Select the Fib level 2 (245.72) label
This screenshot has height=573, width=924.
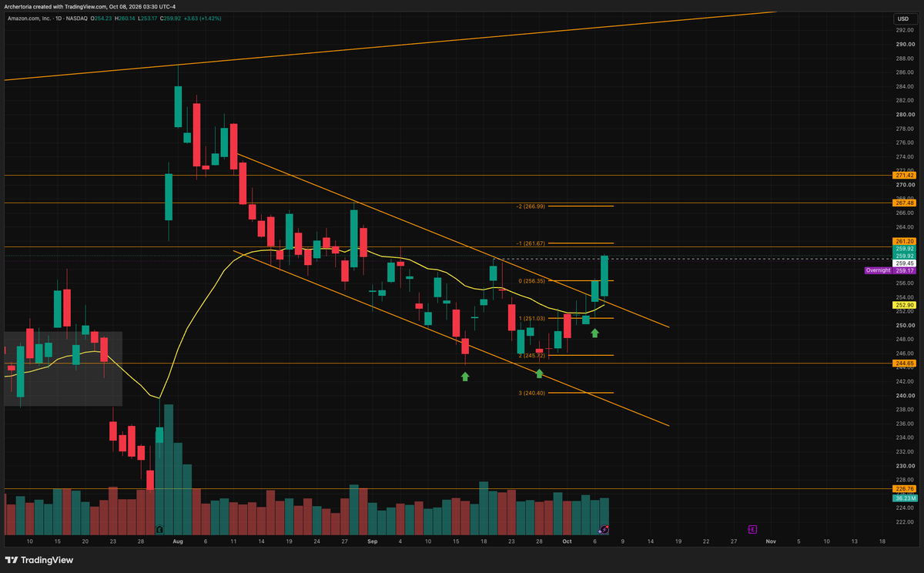pos(532,356)
